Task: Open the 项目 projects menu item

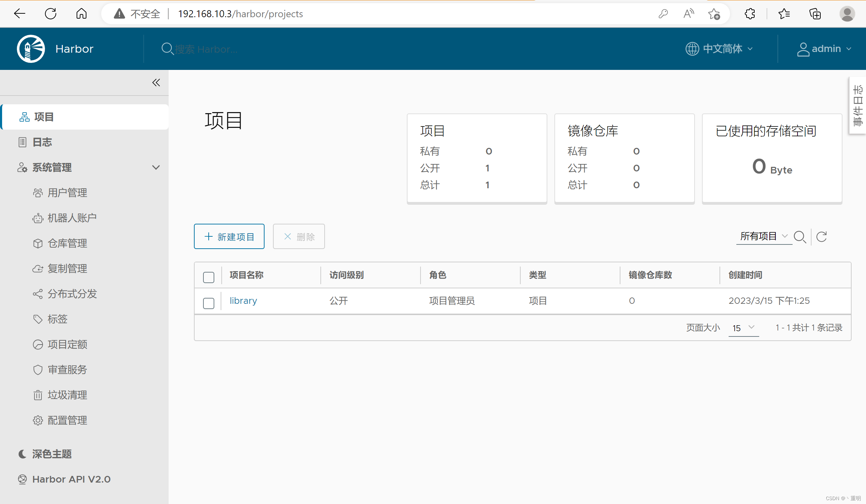Action: pos(84,117)
